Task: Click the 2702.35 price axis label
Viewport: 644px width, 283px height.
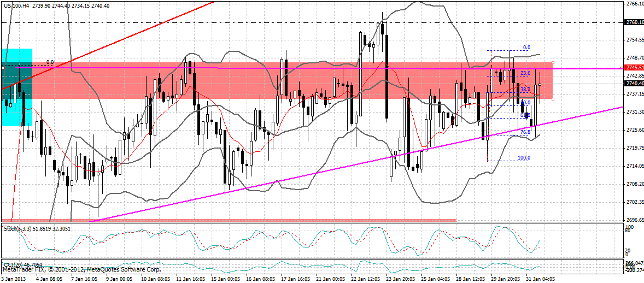Action: click(x=635, y=202)
